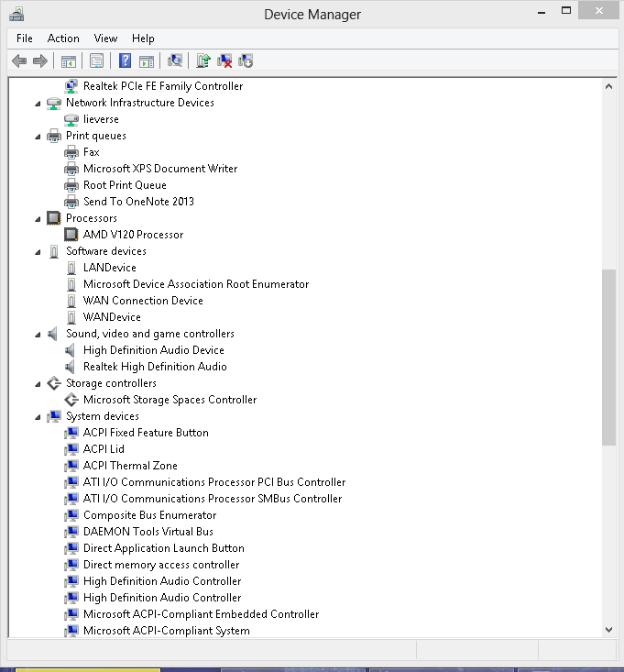Collapse the Software devices node
Viewport: 624px width, 672px height.
coord(38,251)
